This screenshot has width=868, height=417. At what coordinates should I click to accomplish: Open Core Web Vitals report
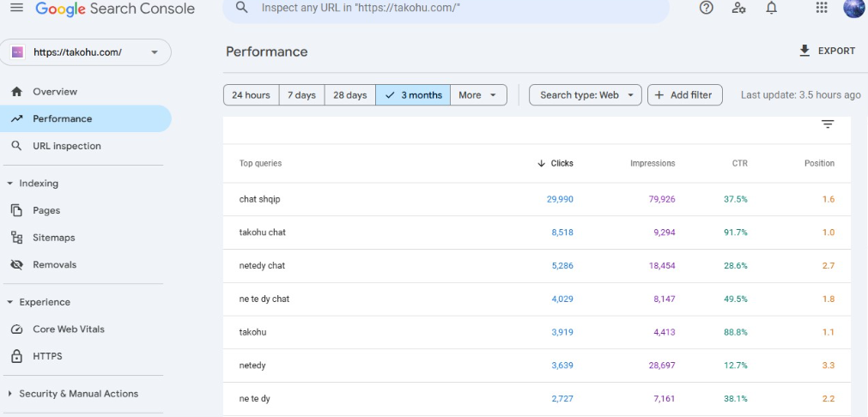tap(68, 329)
